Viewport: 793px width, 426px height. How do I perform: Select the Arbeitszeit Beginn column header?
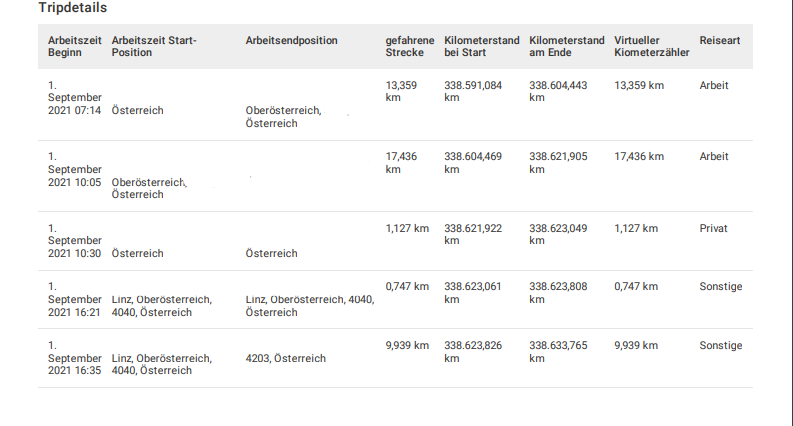[x=75, y=47]
